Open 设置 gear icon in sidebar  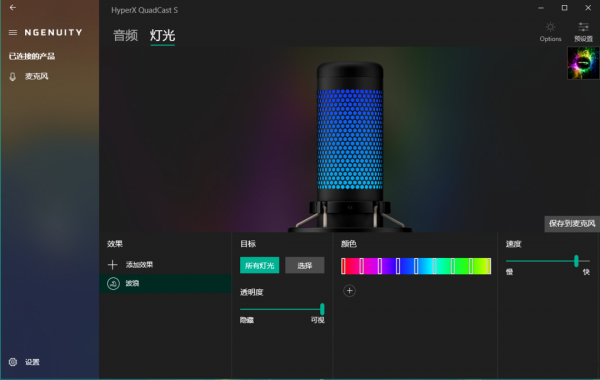13,362
